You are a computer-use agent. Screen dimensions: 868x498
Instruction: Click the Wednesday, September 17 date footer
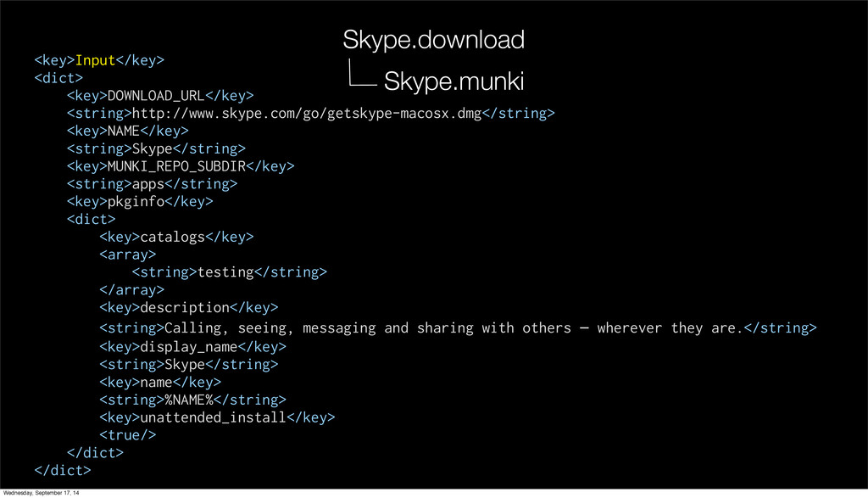coord(41,493)
